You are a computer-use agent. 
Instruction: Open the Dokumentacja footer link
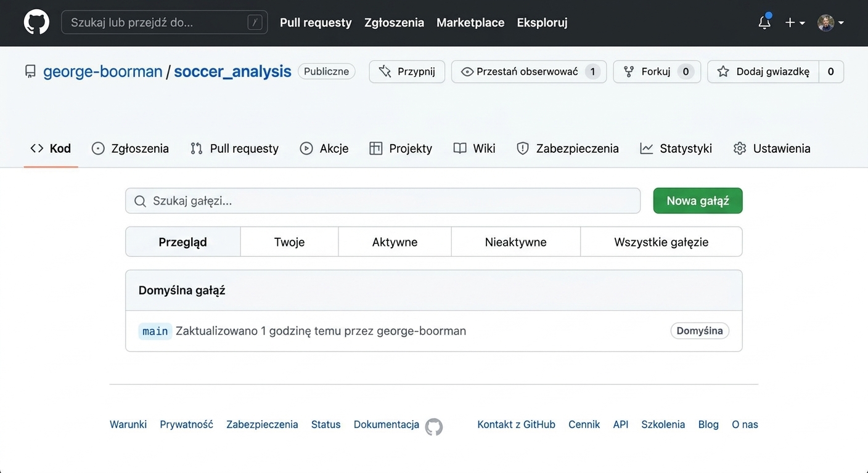(387, 424)
